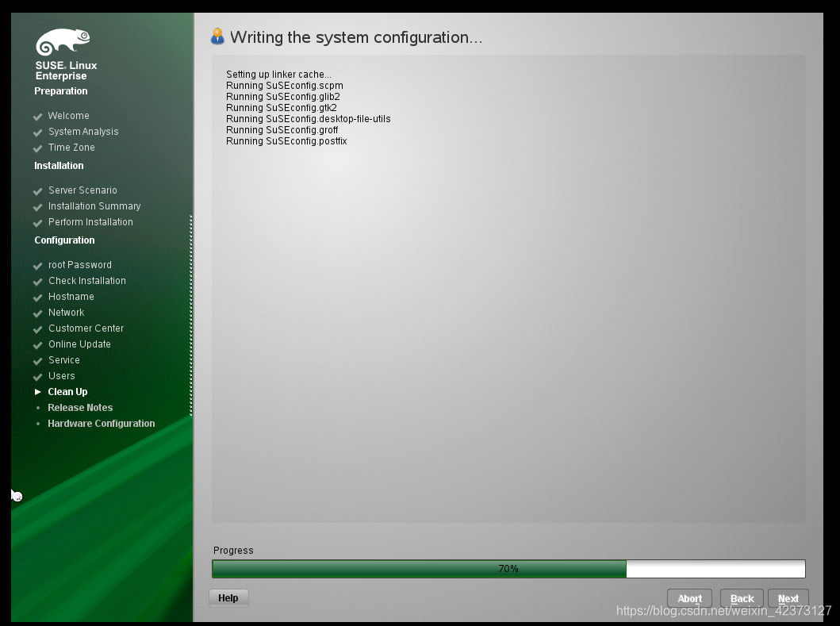
Task: Click the log line 'Running SuSEconfig.groff'
Action: tap(282, 130)
